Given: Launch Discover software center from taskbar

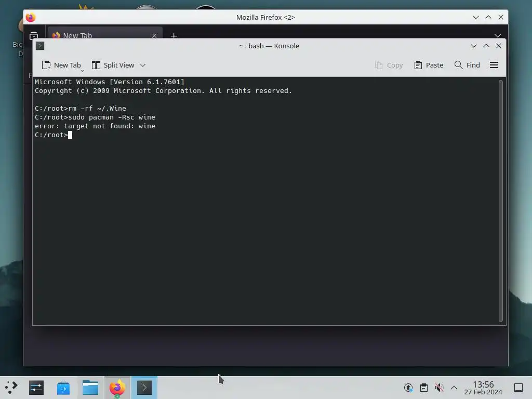Looking at the screenshot, I should point(63,388).
